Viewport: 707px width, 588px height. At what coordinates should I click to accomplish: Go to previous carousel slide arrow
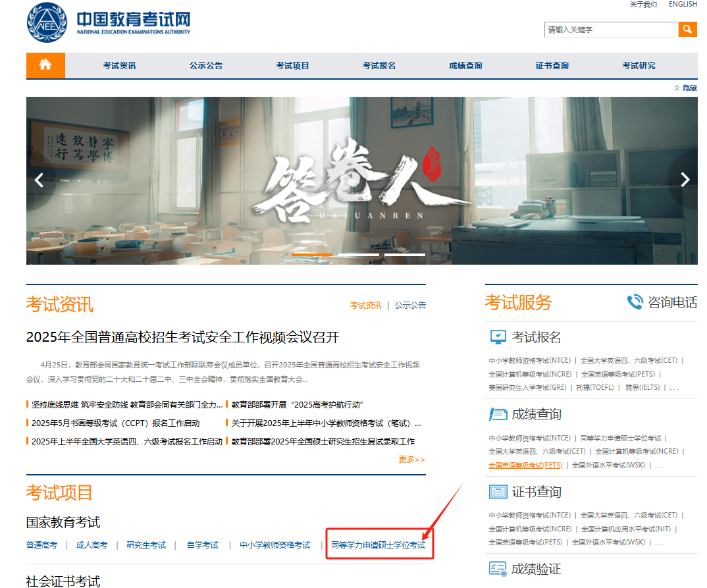[39, 180]
